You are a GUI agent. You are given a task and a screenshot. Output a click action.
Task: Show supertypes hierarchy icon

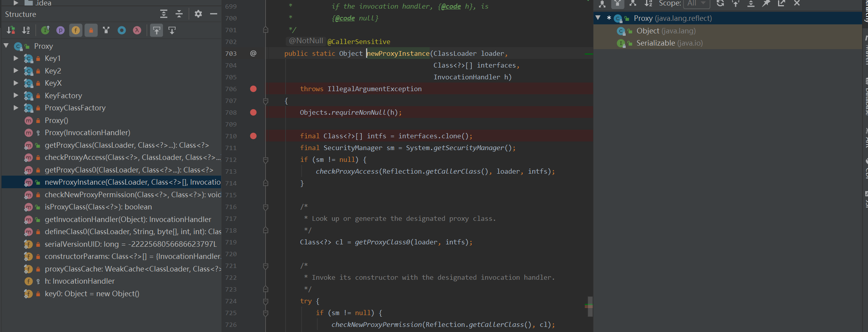617,4
